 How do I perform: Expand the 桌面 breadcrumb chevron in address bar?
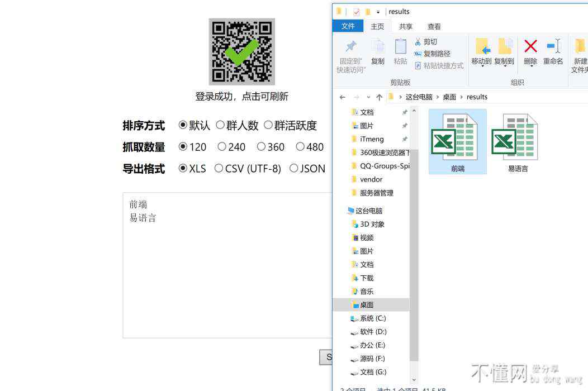click(x=462, y=97)
